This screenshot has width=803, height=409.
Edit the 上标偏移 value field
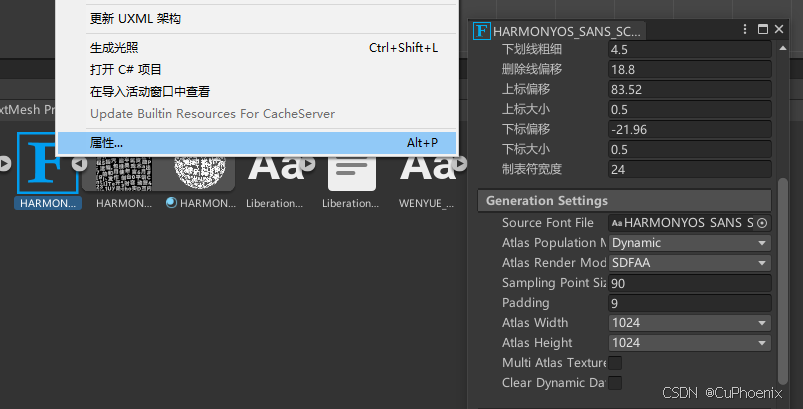coord(690,90)
